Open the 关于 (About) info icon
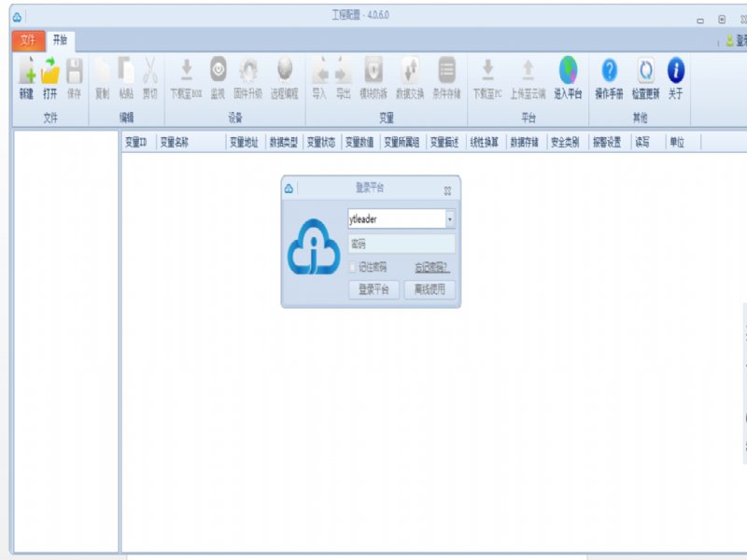This screenshot has width=747, height=560. pos(676,72)
